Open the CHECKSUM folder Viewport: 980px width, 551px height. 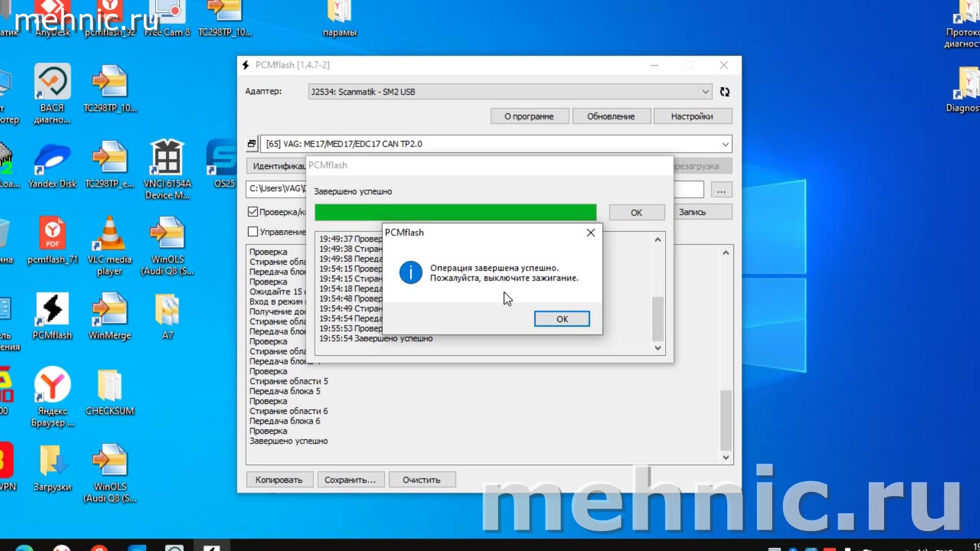(x=110, y=392)
